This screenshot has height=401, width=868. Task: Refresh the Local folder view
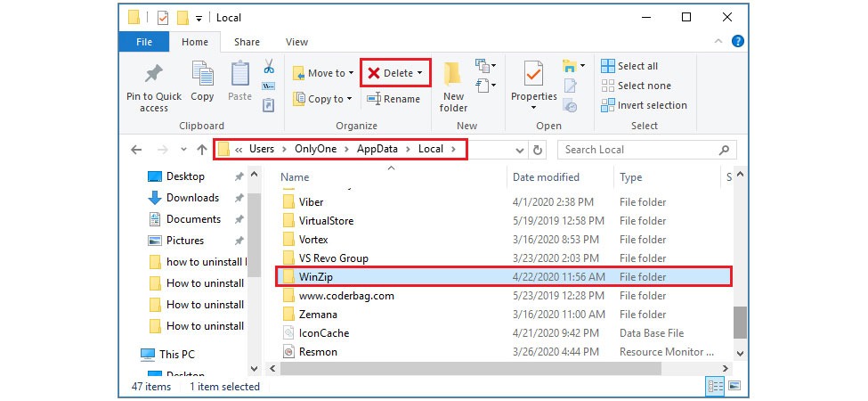click(537, 150)
